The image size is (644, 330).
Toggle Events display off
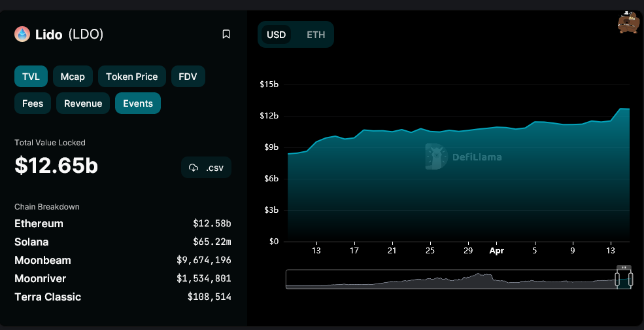(138, 103)
